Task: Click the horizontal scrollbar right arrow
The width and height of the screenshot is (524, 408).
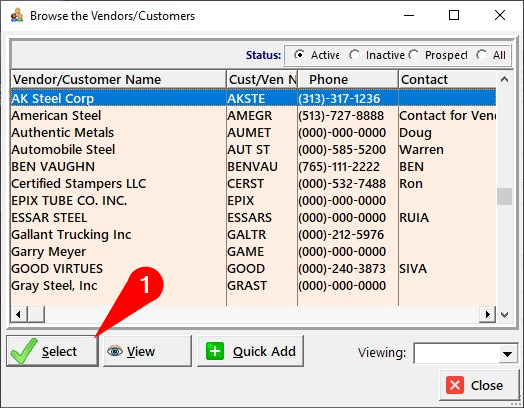Action: [487, 314]
